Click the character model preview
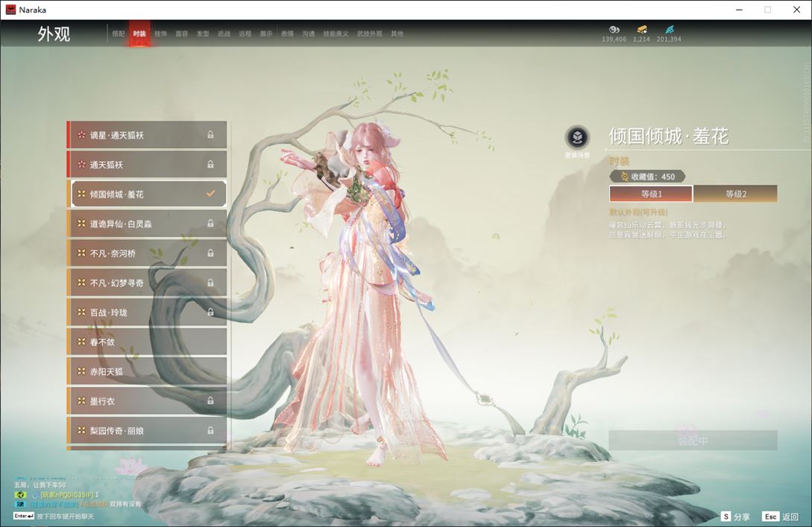Image resolution: width=812 pixels, height=527 pixels. pyautogui.click(x=365, y=295)
